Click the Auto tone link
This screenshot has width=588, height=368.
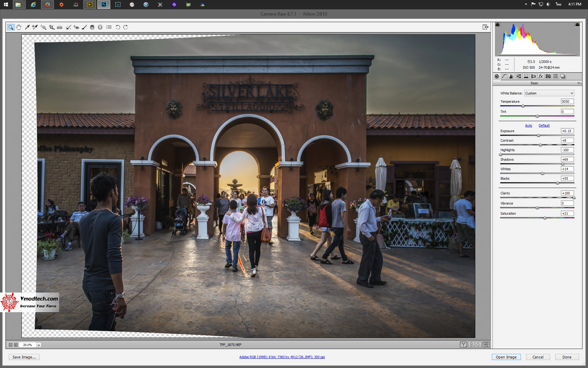[x=528, y=125]
